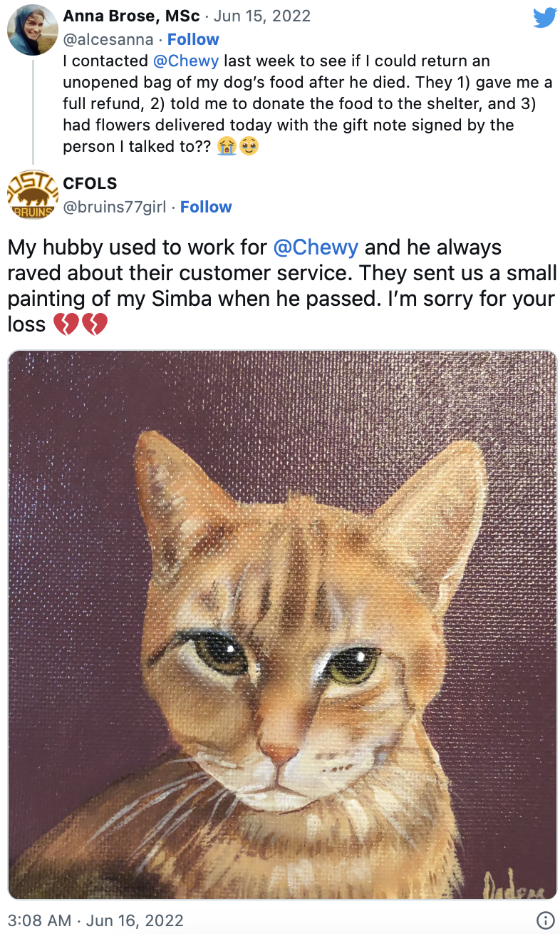Open the @bruins77girl handle
The width and height of the screenshot is (560, 934).
(x=114, y=207)
